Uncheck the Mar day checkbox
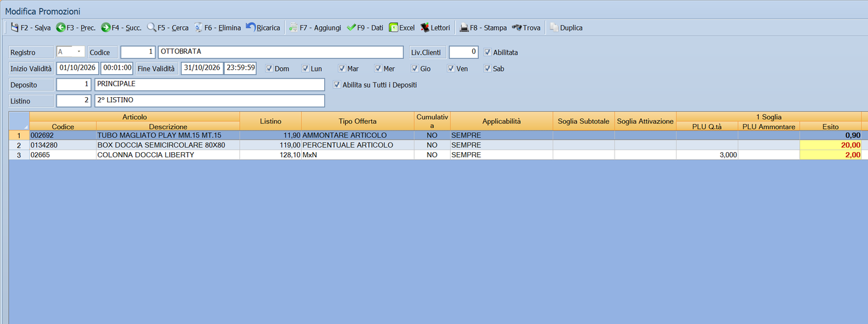Viewport: 868px width, 324px height. 342,68
